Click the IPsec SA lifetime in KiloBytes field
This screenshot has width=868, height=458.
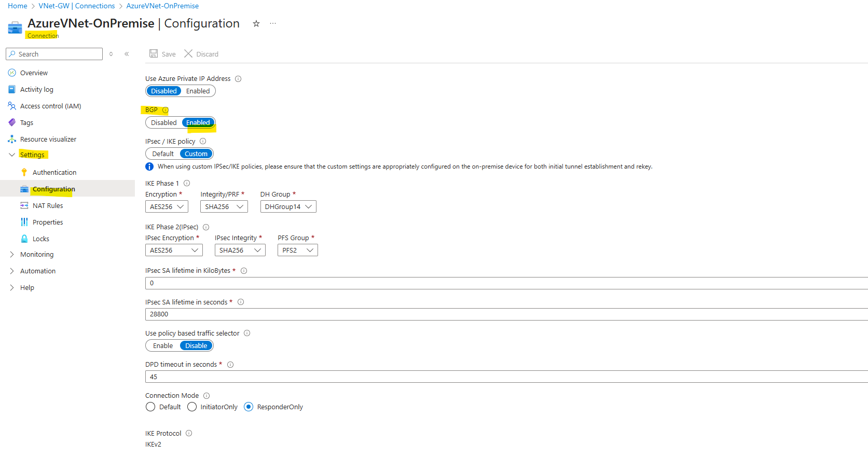pos(506,283)
